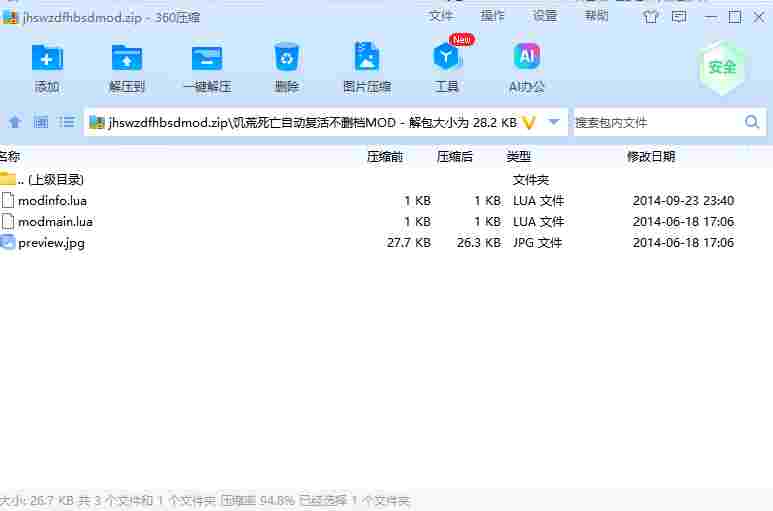Click the 26.3 KB compressed size cell
The height and width of the screenshot is (511, 773).
479,242
